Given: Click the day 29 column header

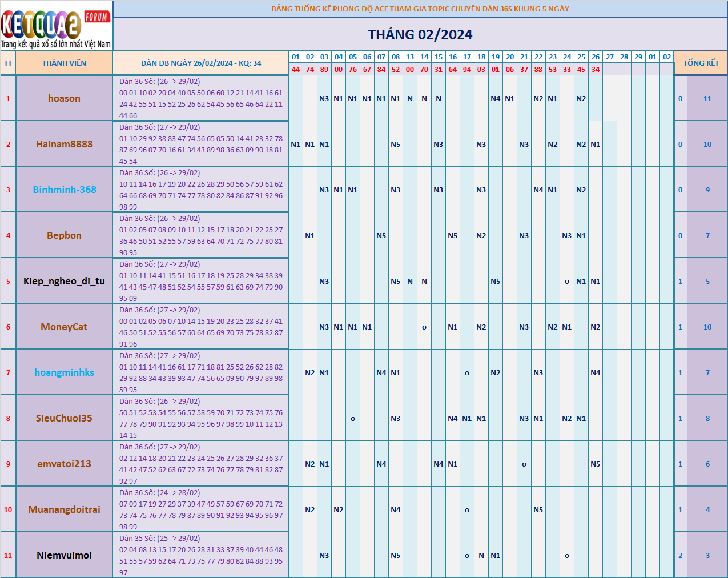Looking at the screenshot, I should pos(638,57).
